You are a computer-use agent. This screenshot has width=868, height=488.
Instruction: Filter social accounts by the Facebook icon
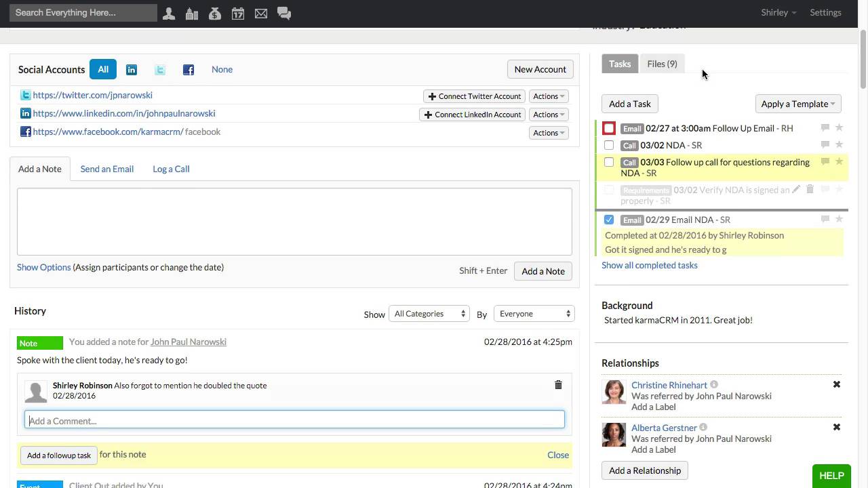189,69
